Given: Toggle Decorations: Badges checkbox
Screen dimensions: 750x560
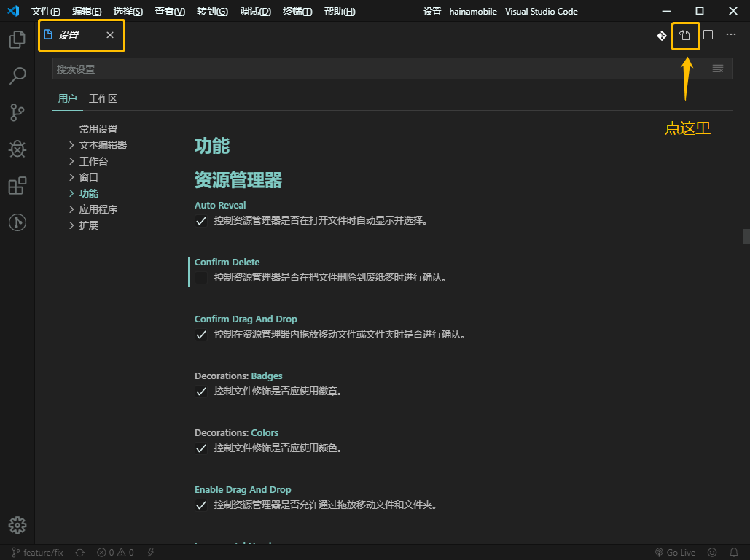Looking at the screenshot, I should (201, 392).
